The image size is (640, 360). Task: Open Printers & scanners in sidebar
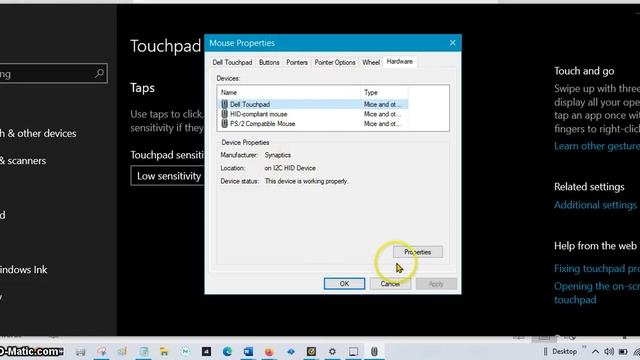[x=23, y=161]
